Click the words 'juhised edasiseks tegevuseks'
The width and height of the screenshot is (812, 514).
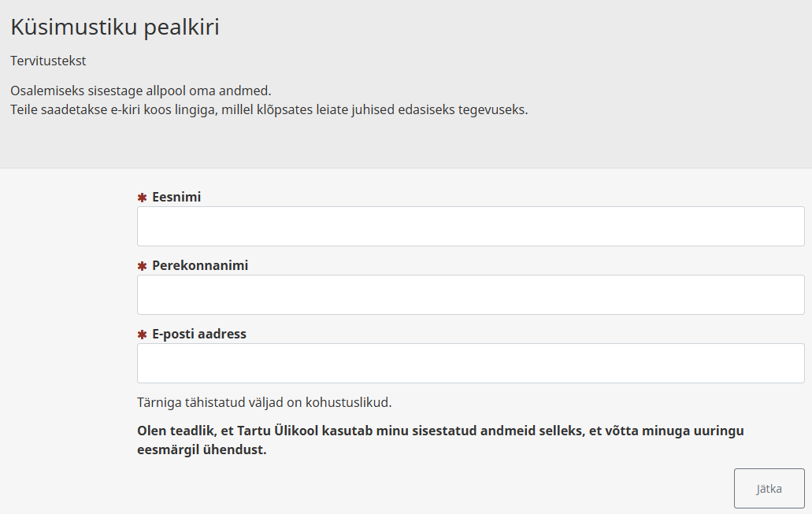[x=445, y=109]
